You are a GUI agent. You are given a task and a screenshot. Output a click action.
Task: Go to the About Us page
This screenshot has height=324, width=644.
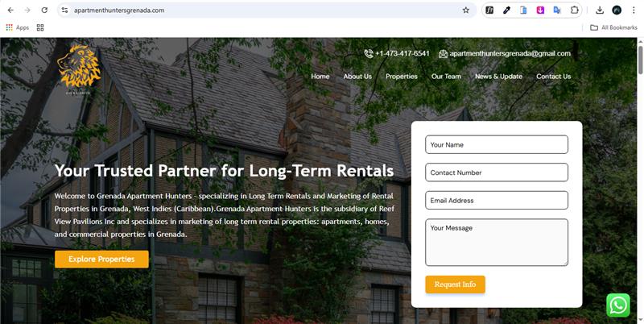pyautogui.click(x=357, y=77)
